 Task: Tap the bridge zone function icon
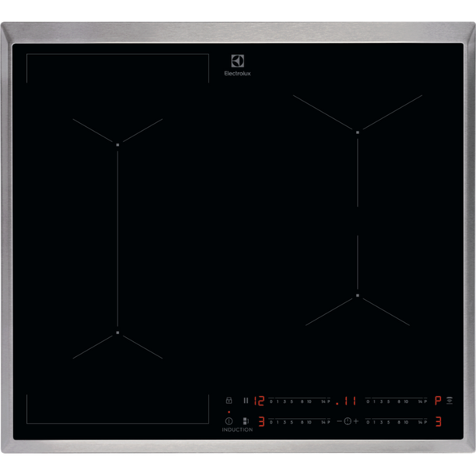pos(246,421)
